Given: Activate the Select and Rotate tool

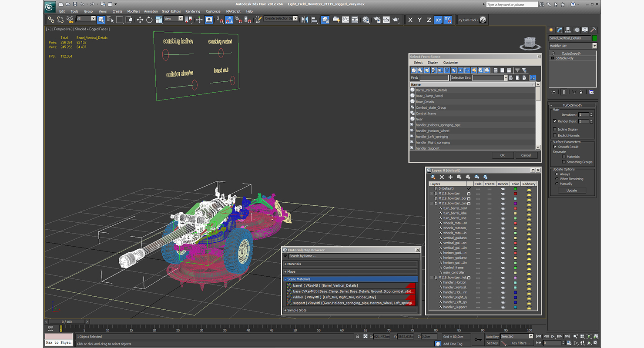Looking at the screenshot, I should point(149,20).
